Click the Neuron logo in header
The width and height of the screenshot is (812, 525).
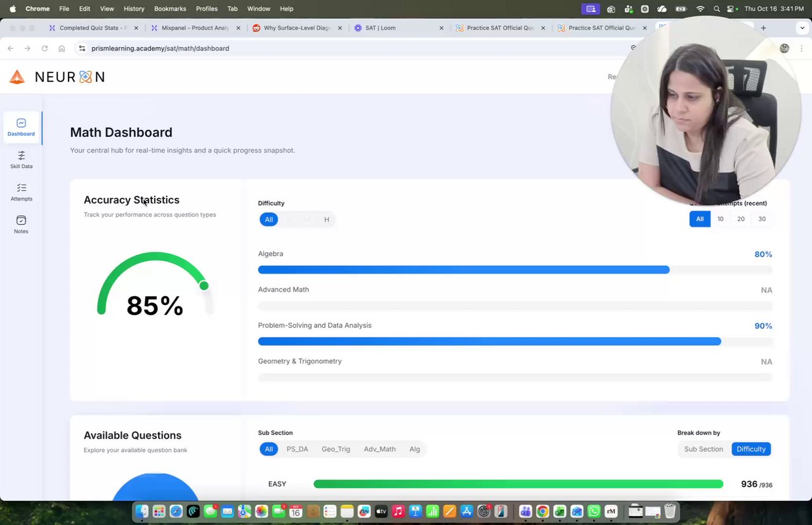57,77
